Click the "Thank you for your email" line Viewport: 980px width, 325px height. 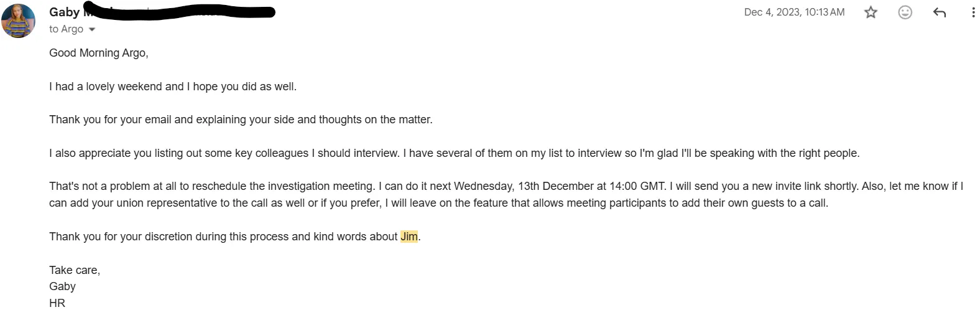tap(241, 120)
